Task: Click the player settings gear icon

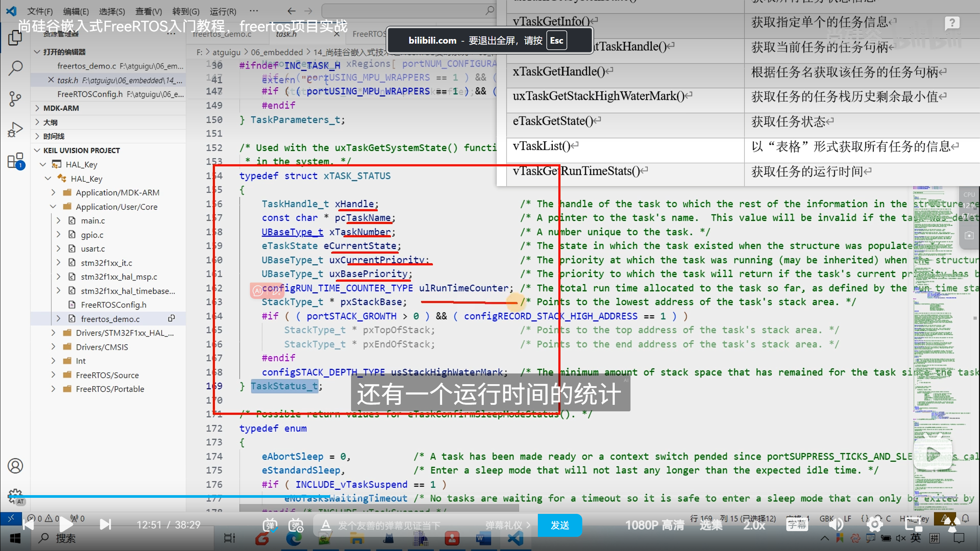Action: [874, 525]
